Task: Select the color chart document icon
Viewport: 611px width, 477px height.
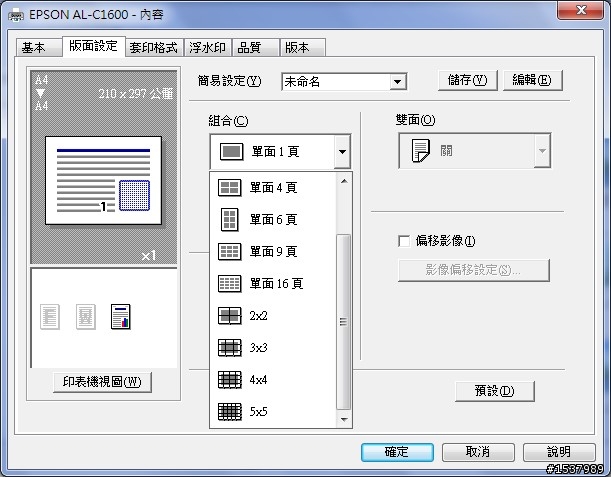Action: [x=121, y=316]
